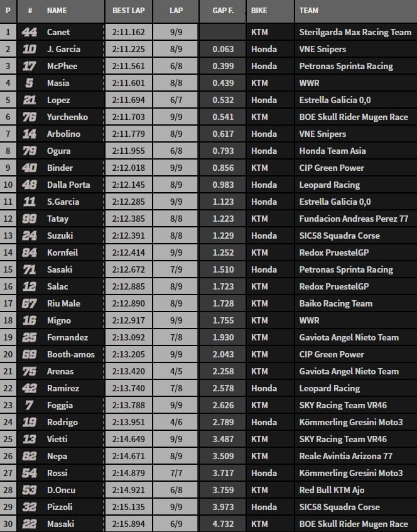
Task: Click the LAP column header
Action: 176,11
